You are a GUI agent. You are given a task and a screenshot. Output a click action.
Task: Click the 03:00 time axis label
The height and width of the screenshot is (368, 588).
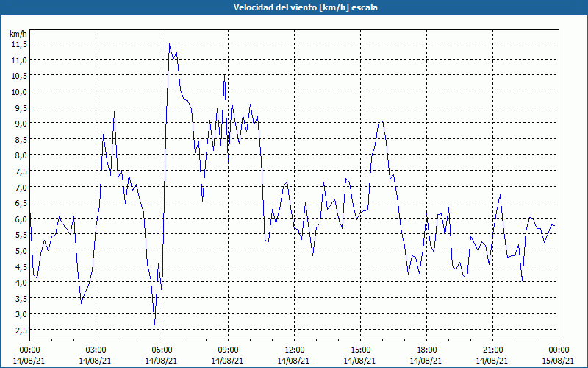pos(96,350)
